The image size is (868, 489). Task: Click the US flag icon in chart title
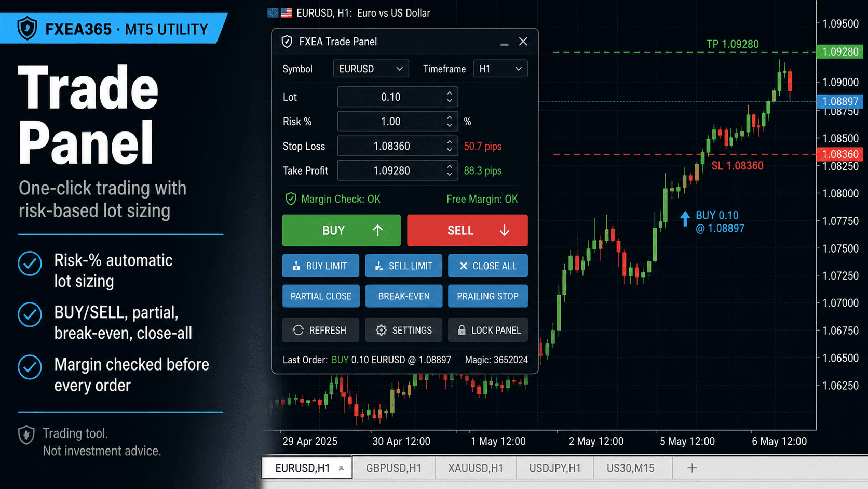pyautogui.click(x=287, y=13)
